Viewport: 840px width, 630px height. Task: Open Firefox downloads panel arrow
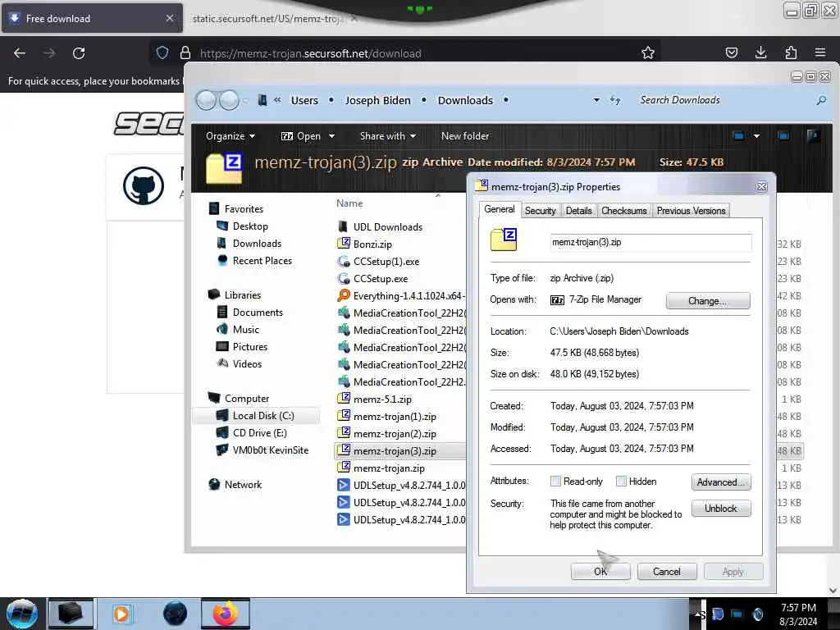pyautogui.click(x=760, y=52)
